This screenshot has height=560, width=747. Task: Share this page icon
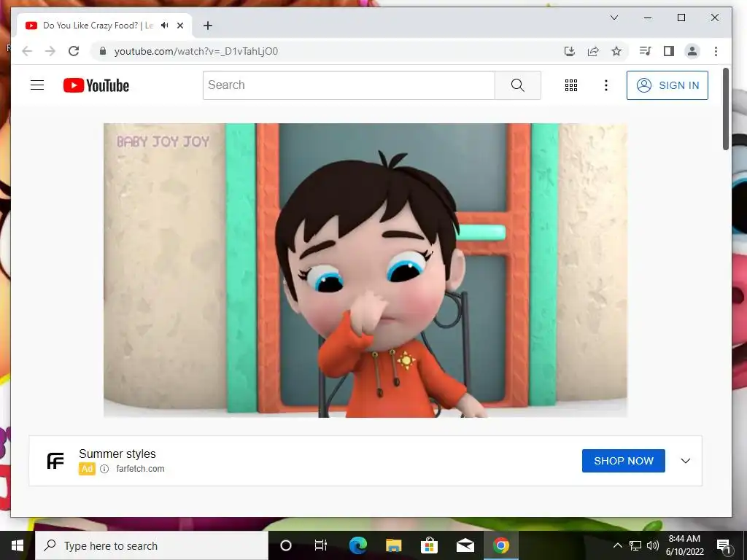tap(593, 51)
